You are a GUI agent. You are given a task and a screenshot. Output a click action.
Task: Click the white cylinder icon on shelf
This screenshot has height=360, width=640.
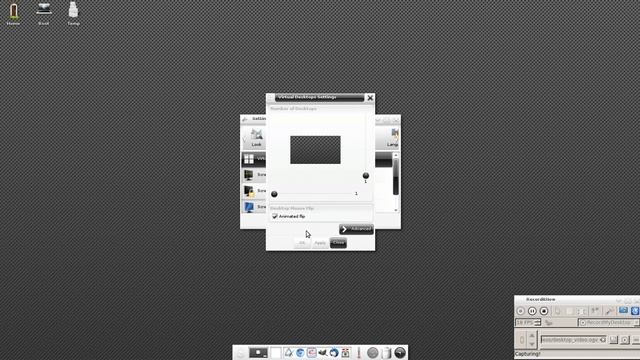click(387, 353)
